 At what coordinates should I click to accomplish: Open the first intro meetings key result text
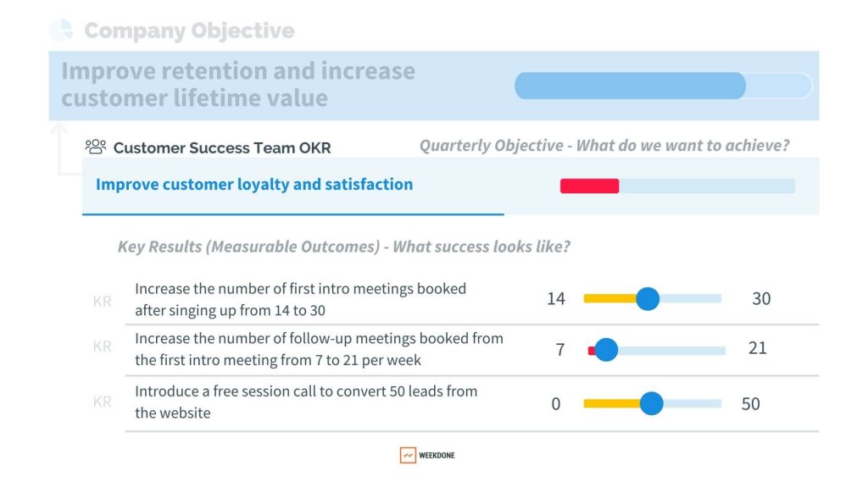click(x=301, y=299)
